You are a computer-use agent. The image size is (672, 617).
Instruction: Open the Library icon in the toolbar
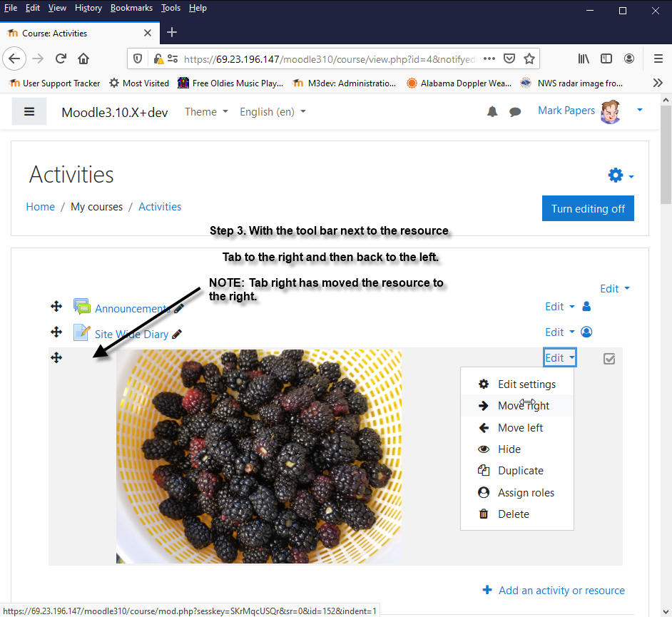[x=584, y=58]
